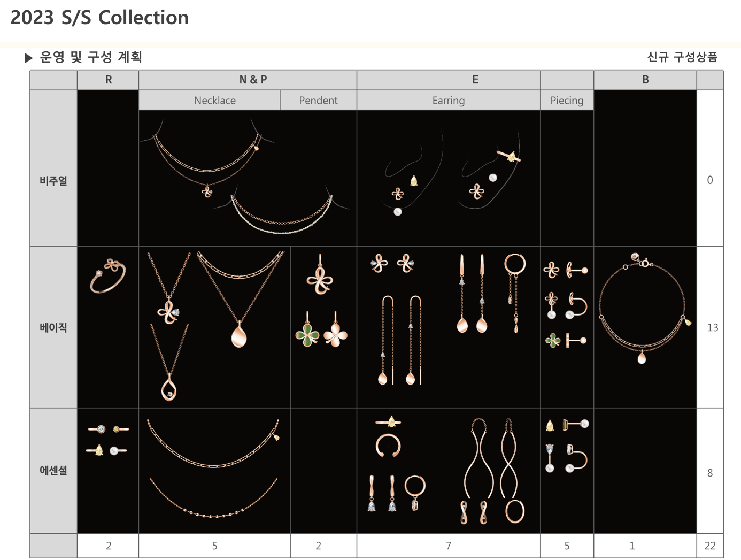This screenshot has width=741, height=560.
Task: Click the "2" total under Pendent column
Action: [x=318, y=546]
